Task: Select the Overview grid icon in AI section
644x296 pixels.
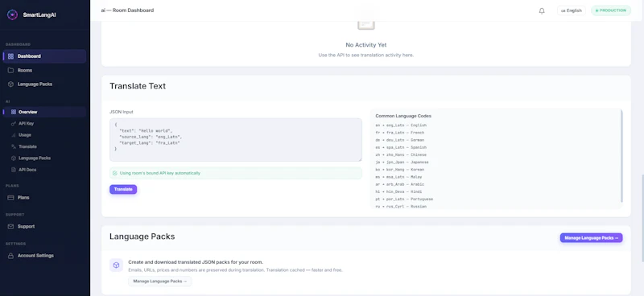Action: coord(14,112)
